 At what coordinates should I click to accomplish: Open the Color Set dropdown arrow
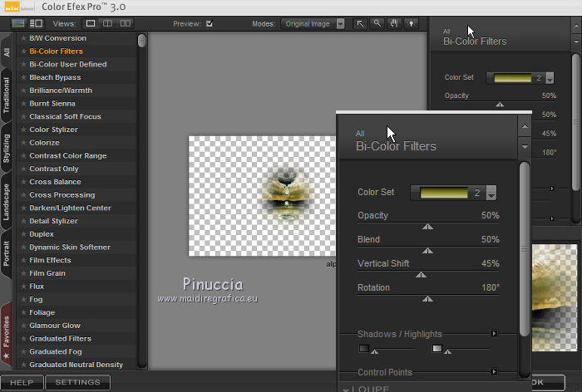click(491, 193)
